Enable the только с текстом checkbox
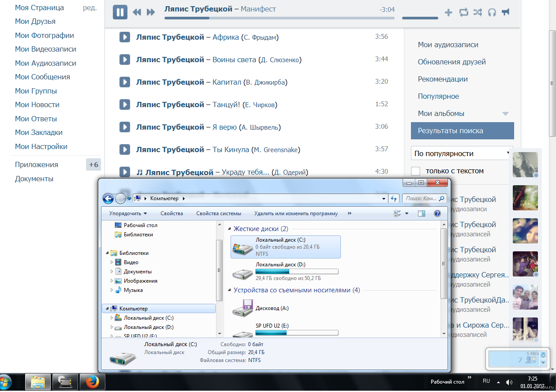This screenshot has height=392, width=556. tap(415, 171)
